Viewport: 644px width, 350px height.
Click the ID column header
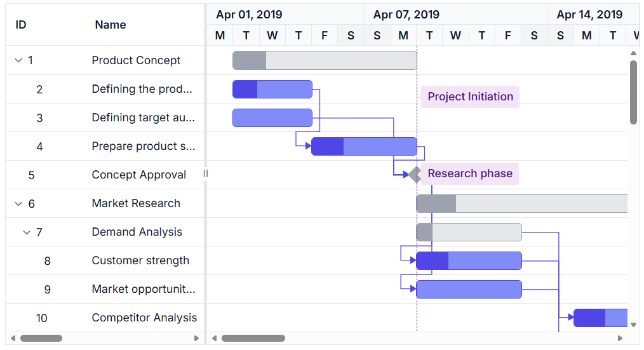click(21, 25)
